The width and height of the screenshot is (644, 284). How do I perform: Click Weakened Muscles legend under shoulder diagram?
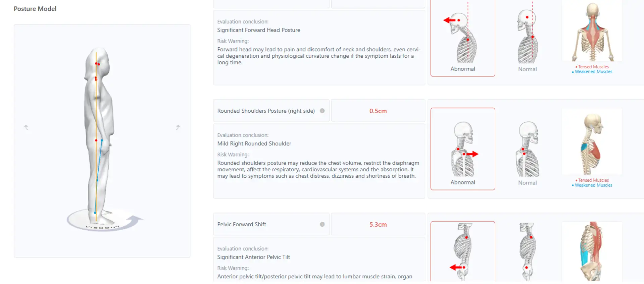[593, 185]
